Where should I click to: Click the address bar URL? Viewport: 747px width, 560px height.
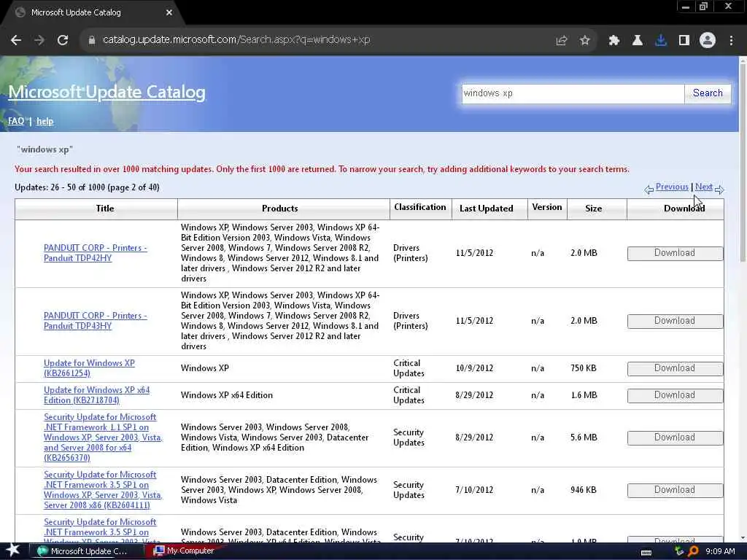pos(236,40)
